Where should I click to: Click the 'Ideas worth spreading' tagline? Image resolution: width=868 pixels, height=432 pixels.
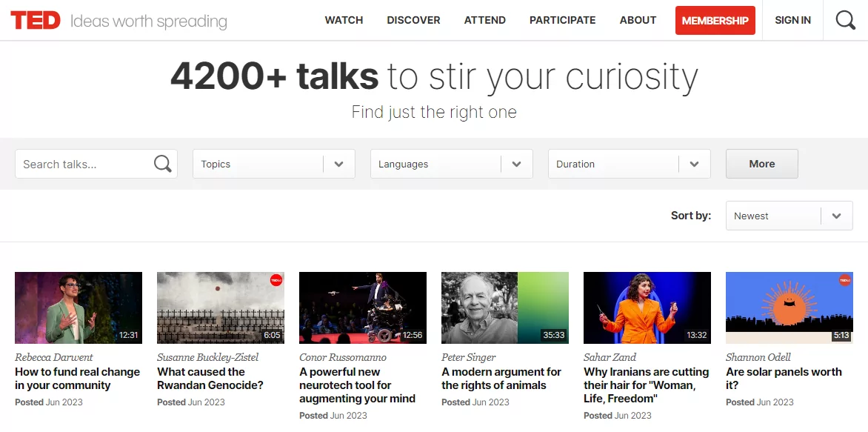point(149,21)
